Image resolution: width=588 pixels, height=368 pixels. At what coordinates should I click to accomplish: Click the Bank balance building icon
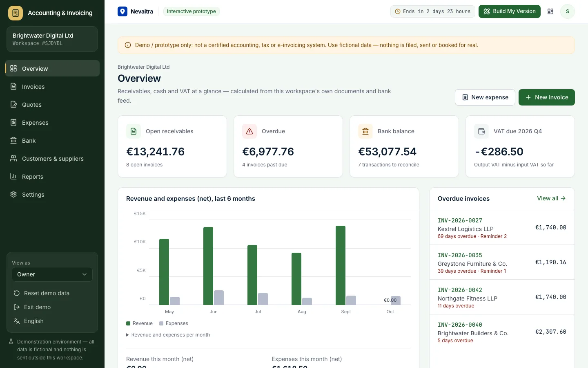365,131
